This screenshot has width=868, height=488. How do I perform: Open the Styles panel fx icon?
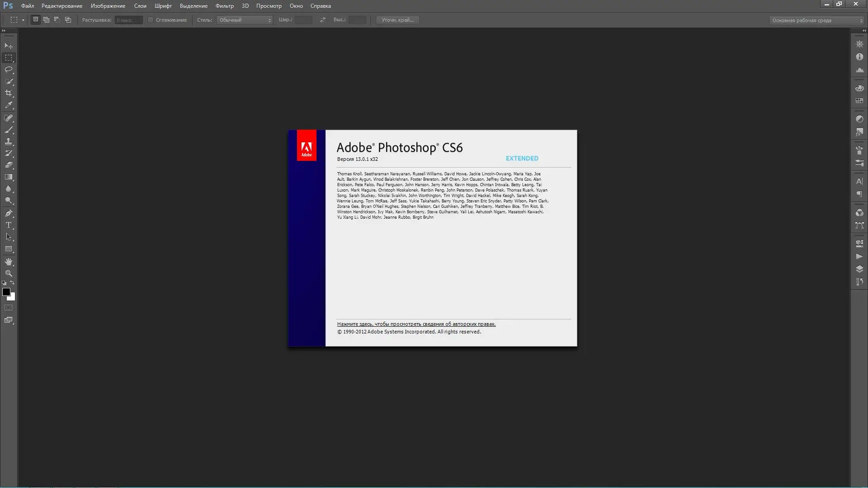click(x=859, y=132)
